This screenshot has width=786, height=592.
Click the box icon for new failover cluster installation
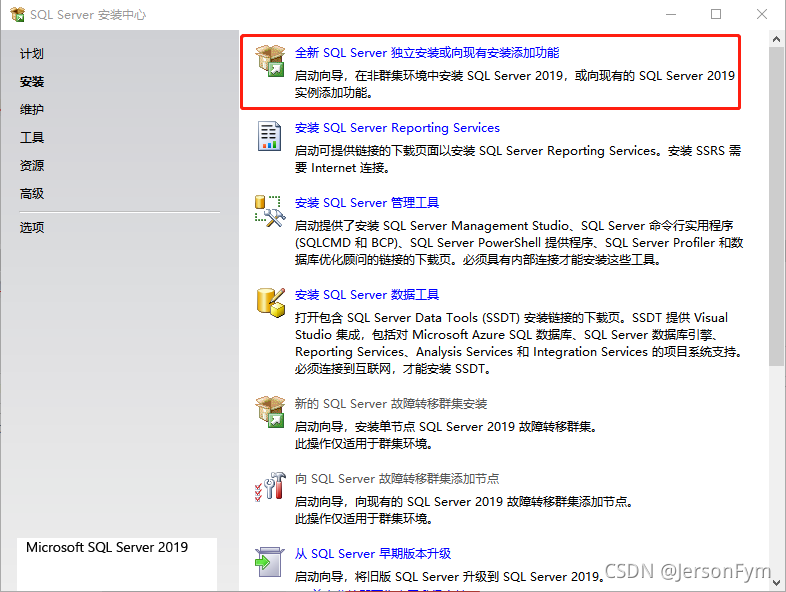(270, 411)
